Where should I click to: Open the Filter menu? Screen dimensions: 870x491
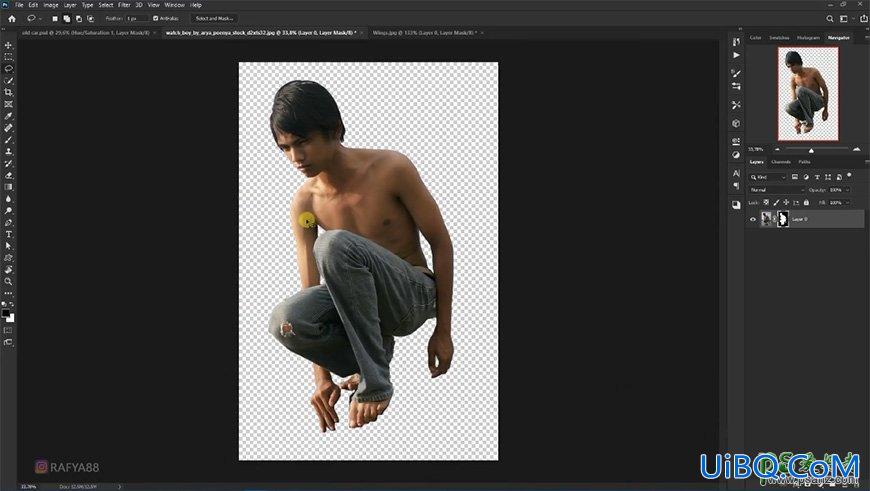tap(124, 5)
